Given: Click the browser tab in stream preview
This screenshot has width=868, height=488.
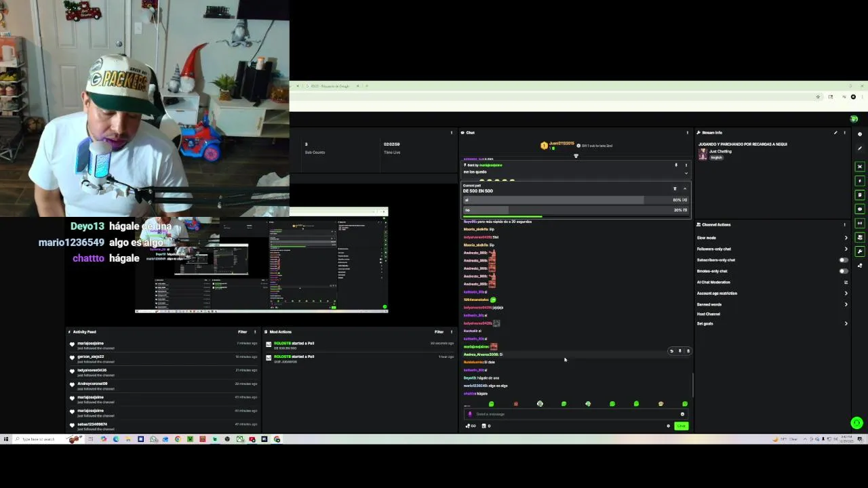Looking at the screenshot, I should pyautogui.click(x=331, y=86).
